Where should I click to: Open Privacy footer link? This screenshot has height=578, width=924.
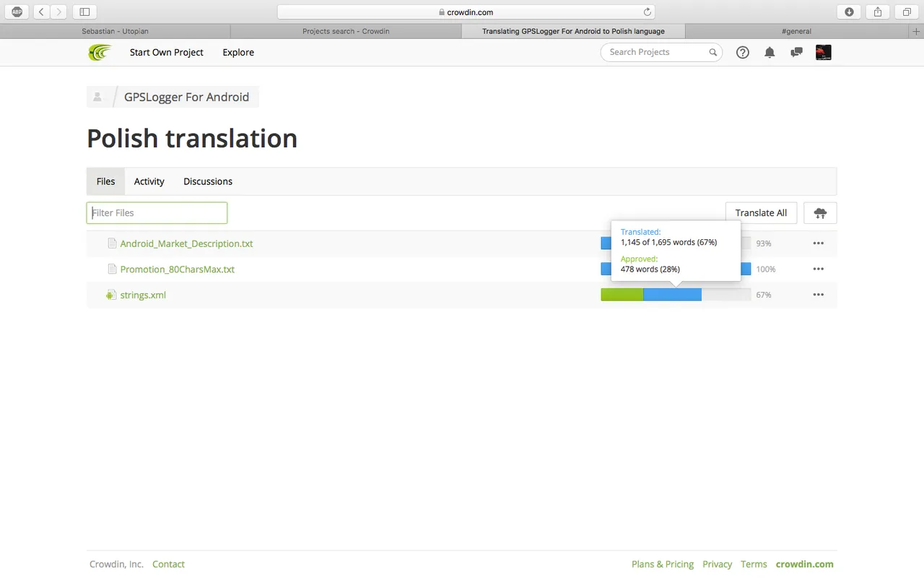(x=717, y=564)
